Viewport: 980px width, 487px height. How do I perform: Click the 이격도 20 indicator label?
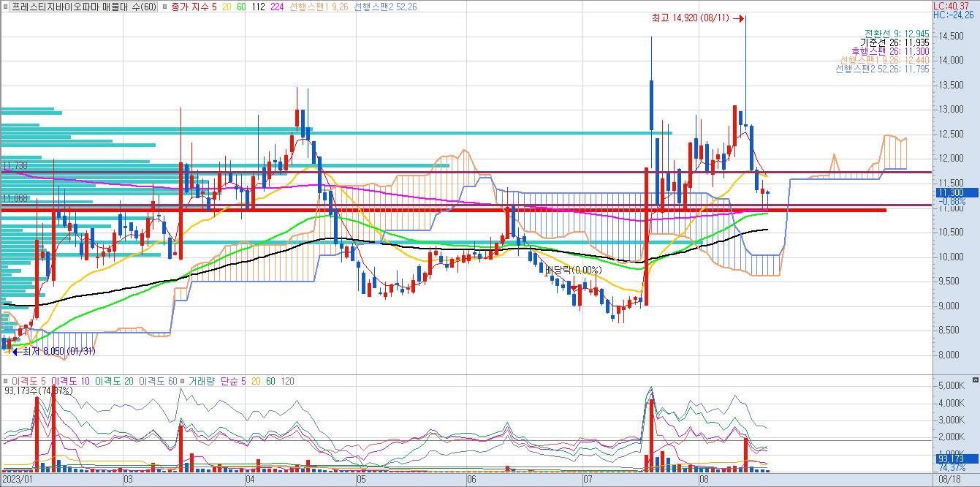[x=115, y=382]
